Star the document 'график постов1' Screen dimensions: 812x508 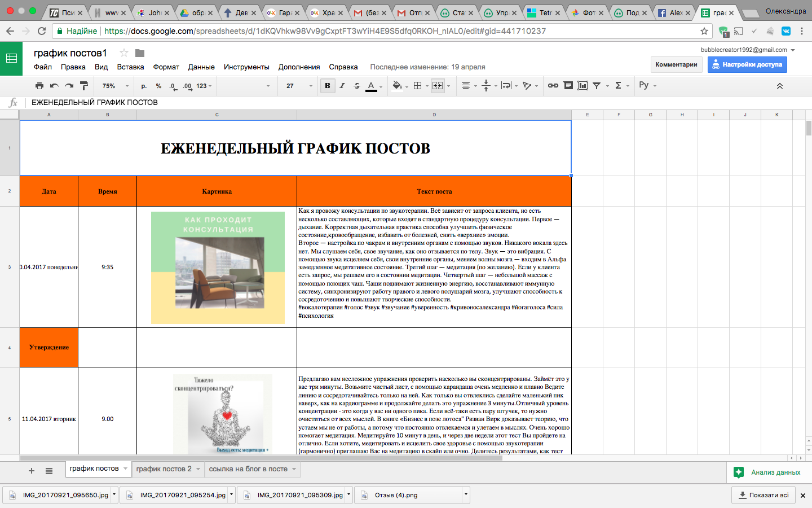click(x=124, y=53)
